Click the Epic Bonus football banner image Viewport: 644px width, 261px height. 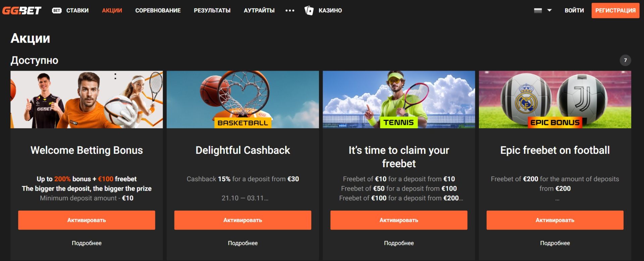pos(555,100)
